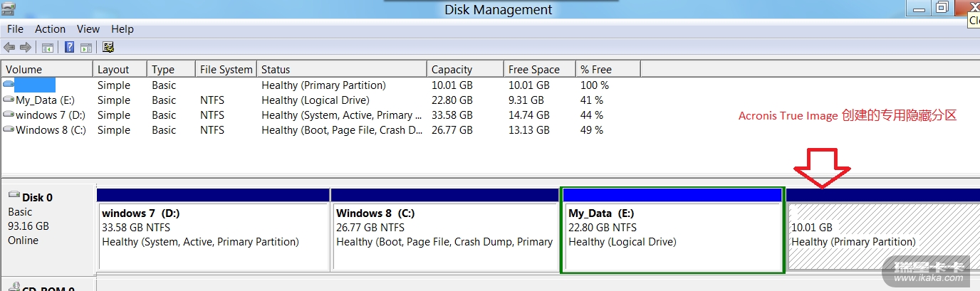The height and width of the screenshot is (291, 980).
Task: Click the Forward arrow in the toolbar
Action: 26,48
